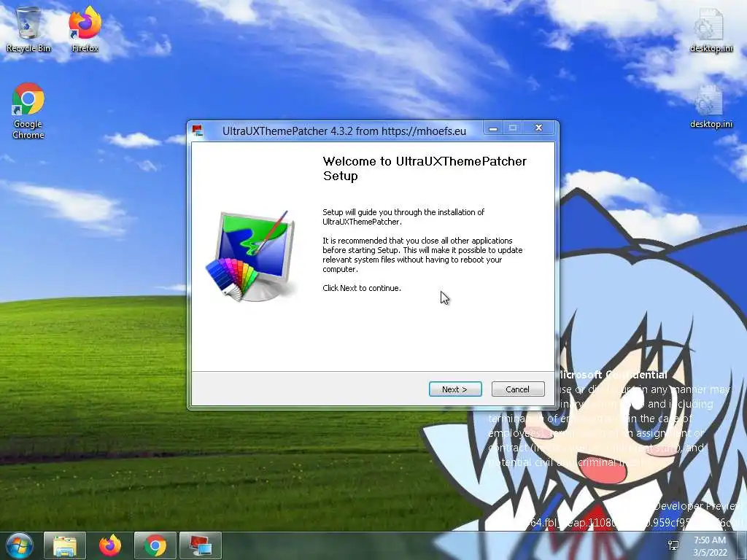Open File Explorer from the taskbar
The width and height of the screenshot is (747, 560).
pos(65,545)
